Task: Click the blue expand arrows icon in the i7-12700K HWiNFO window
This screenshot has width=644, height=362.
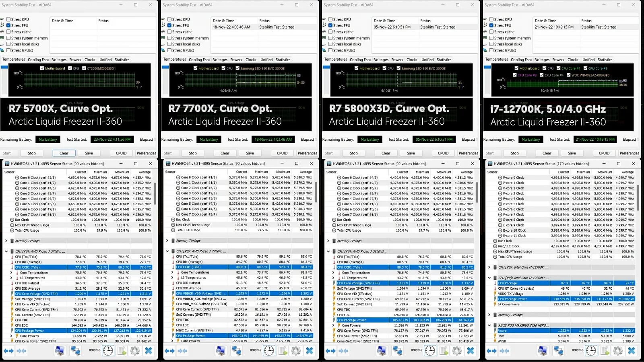Action: point(491,351)
